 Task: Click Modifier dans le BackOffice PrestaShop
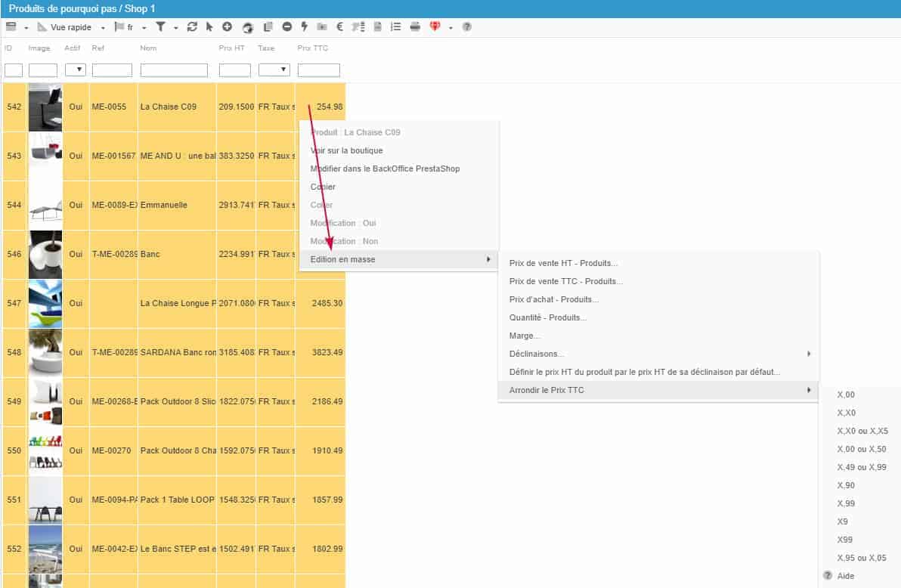point(385,169)
